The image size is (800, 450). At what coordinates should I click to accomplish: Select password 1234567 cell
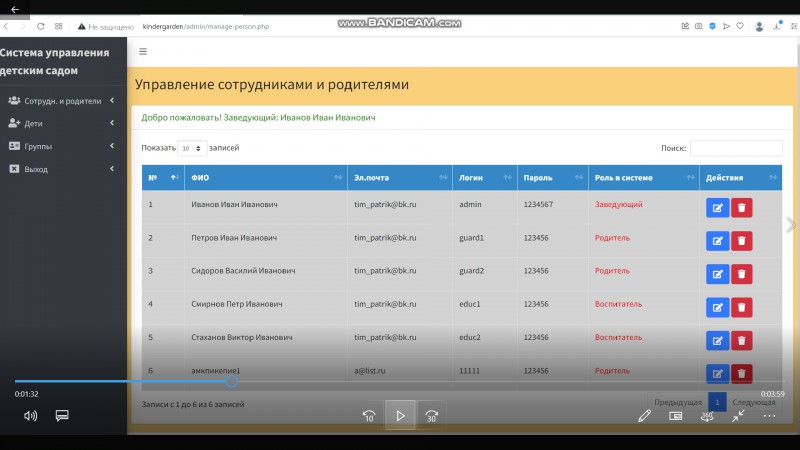coord(538,204)
